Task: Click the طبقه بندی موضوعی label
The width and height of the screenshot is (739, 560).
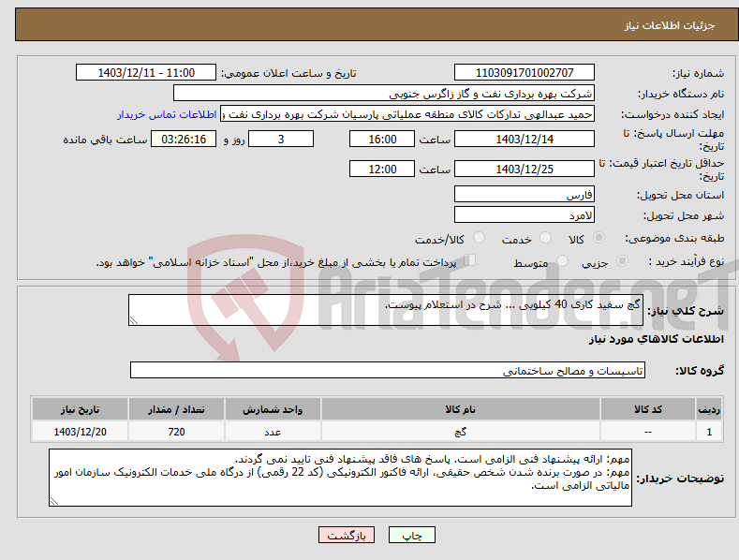Action: [x=674, y=239]
